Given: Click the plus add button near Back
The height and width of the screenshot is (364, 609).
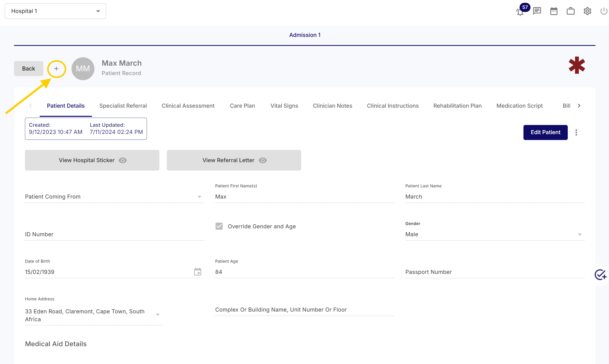Looking at the screenshot, I should (x=57, y=69).
